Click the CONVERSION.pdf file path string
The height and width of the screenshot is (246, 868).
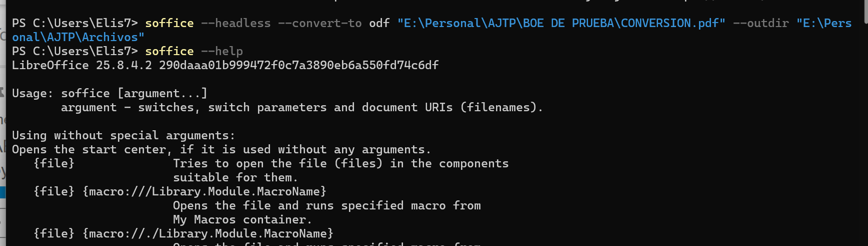[561, 23]
